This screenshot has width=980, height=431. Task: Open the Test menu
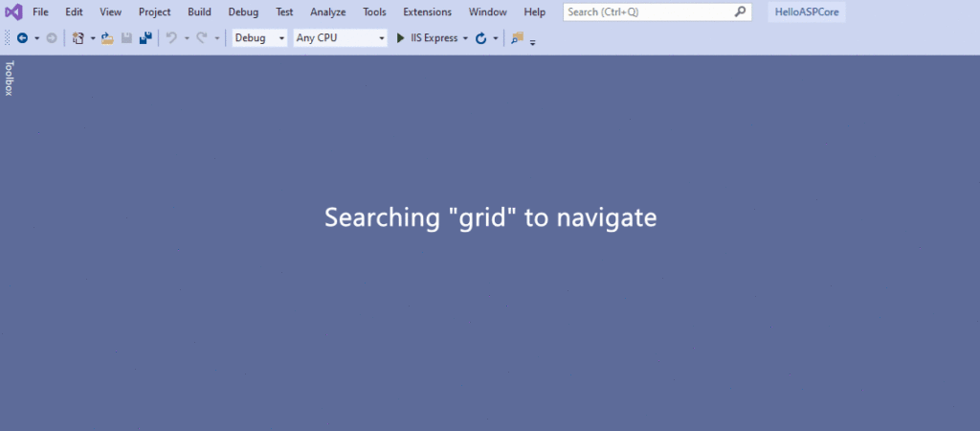click(284, 11)
